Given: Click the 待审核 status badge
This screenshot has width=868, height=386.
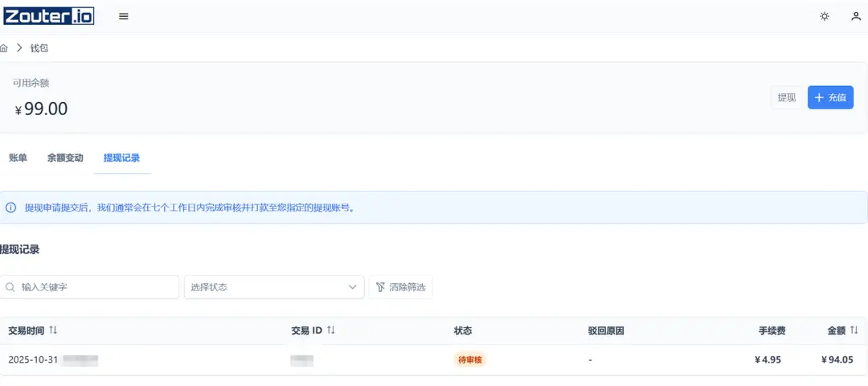Looking at the screenshot, I should click(x=470, y=360).
